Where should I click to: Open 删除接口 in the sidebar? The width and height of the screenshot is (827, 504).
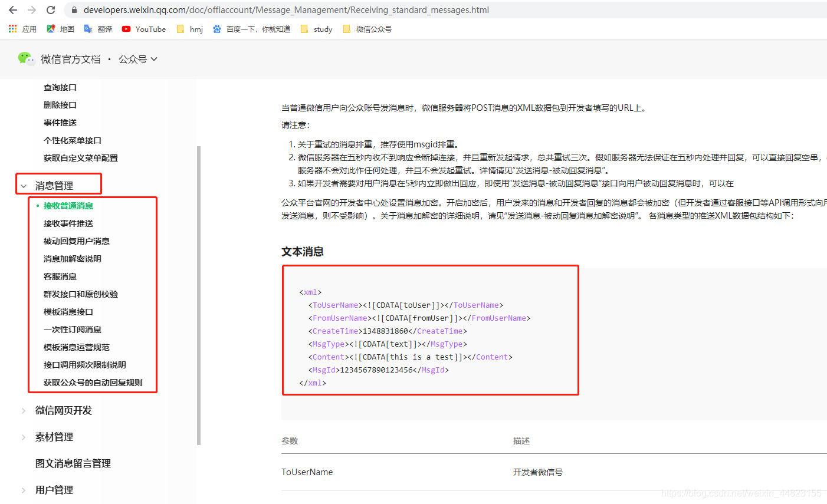[x=60, y=105]
